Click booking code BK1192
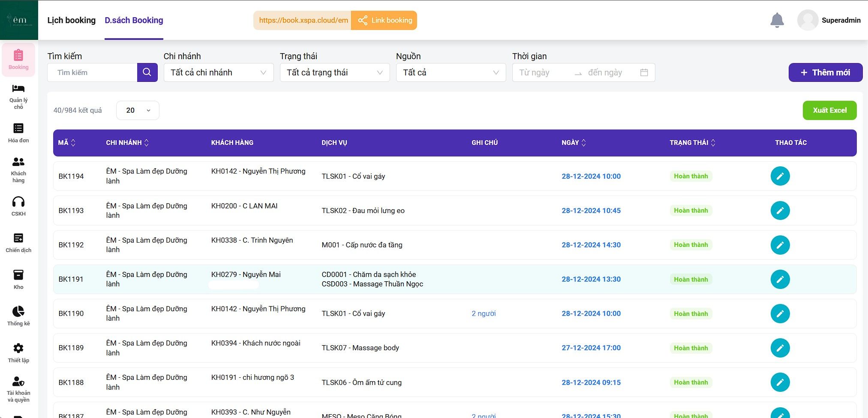Screen dimensions: 868x418 click(71, 245)
